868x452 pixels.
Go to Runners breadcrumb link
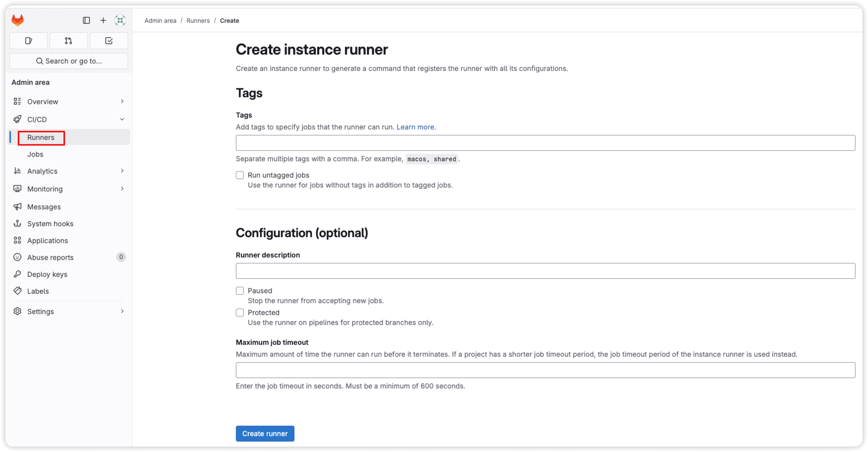[x=198, y=21]
